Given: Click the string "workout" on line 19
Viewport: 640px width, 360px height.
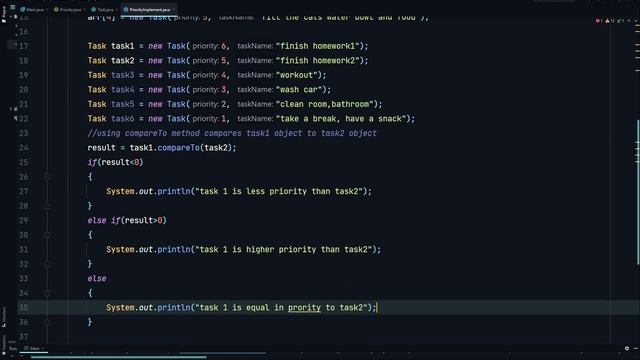Looking at the screenshot, I should tap(297, 75).
